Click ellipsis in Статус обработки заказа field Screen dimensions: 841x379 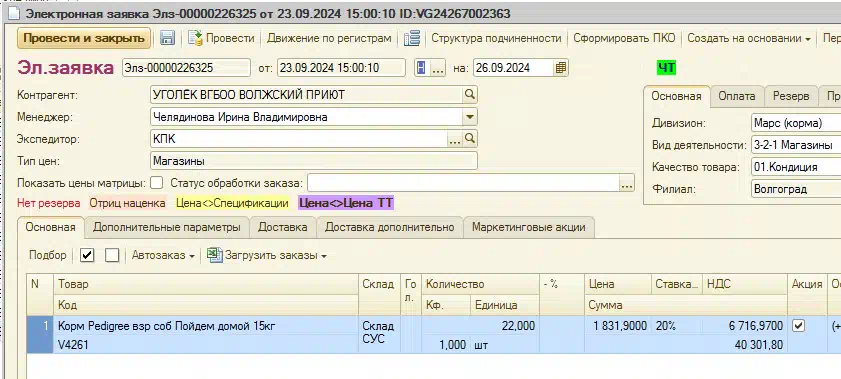pyautogui.click(x=626, y=183)
